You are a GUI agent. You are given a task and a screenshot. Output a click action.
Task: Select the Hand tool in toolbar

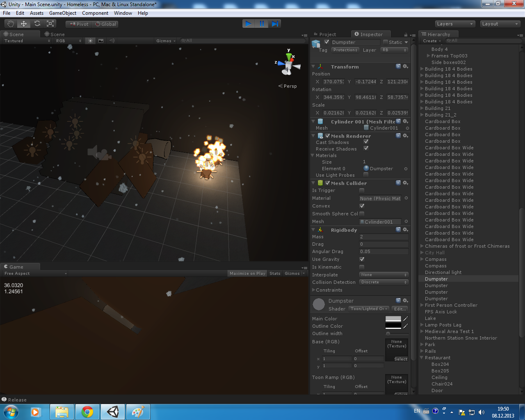tap(11, 24)
